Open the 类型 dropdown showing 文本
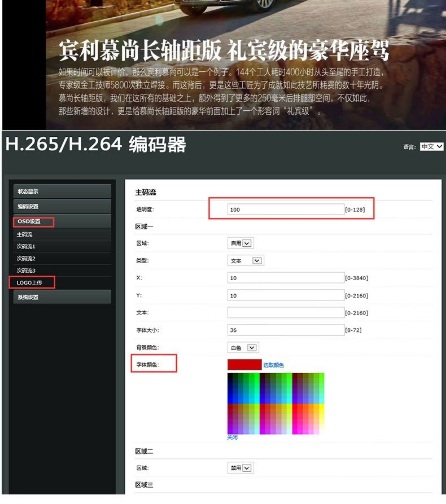This screenshot has height=504, width=446. click(x=246, y=261)
